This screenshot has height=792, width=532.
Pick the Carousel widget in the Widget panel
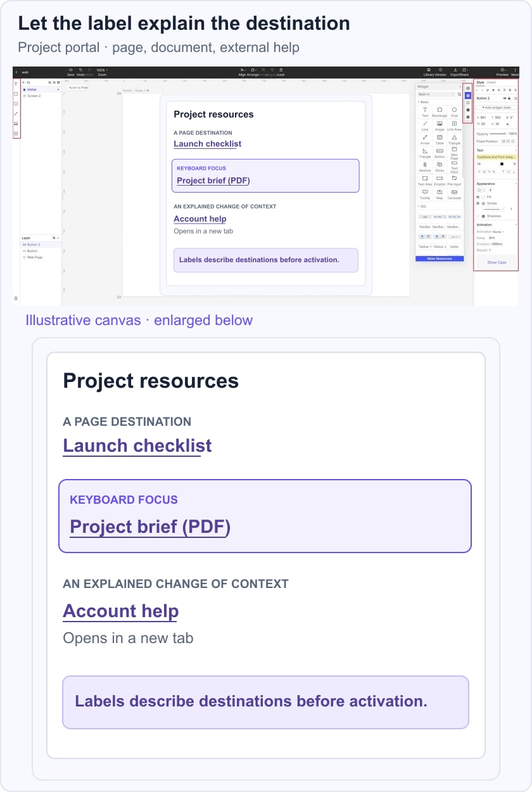coord(454,194)
